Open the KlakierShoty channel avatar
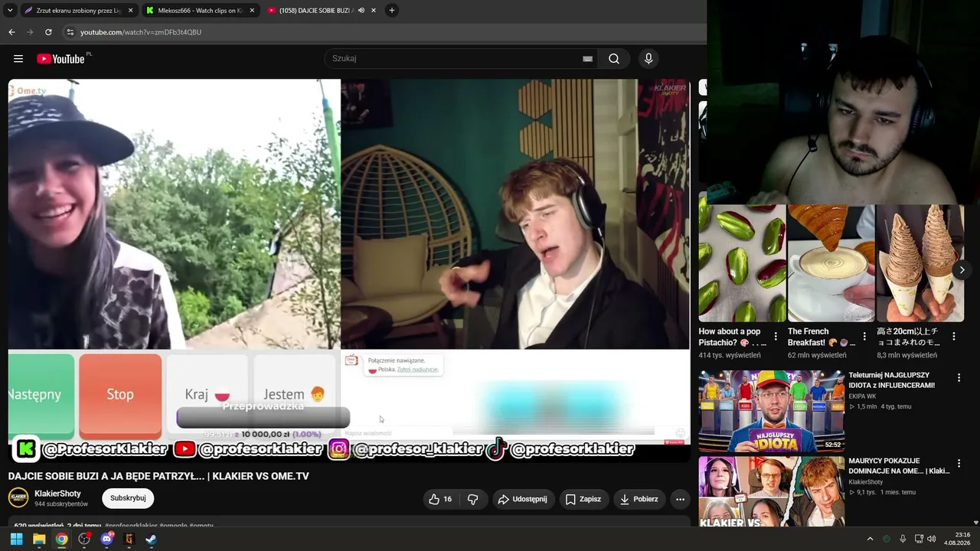Image resolution: width=980 pixels, height=551 pixels. 18,497
